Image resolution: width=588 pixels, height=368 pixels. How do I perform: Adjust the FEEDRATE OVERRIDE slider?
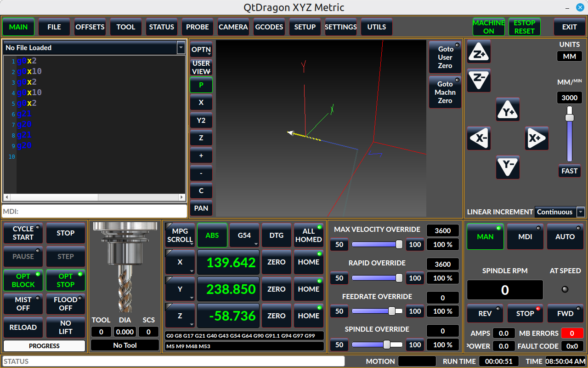click(x=377, y=311)
